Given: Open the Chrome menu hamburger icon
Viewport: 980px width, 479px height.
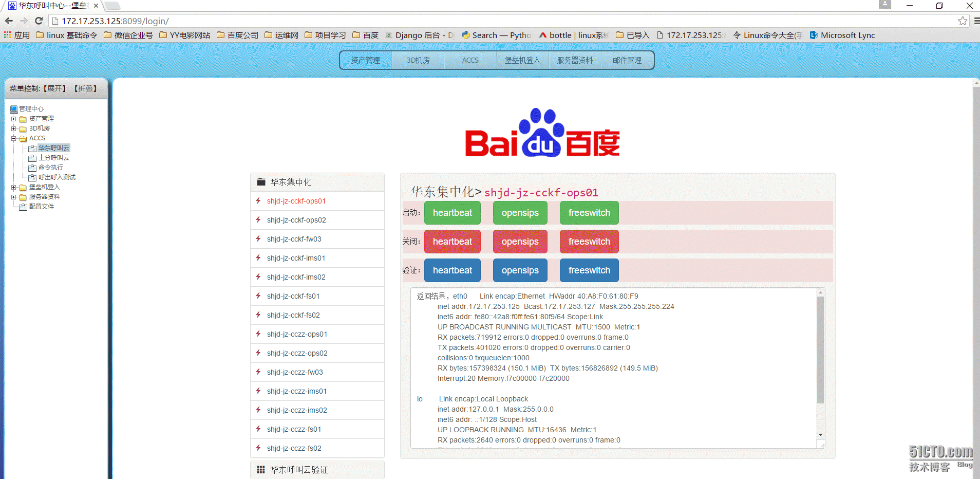Looking at the screenshot, I should (x=976, y=21).
